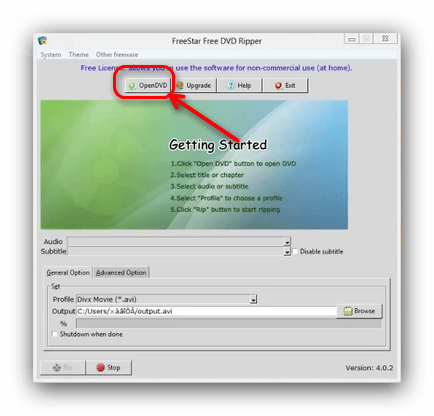Expand the Audio dropdown
This screenshot has height=416, width=434.
click(x=287, y=241)
